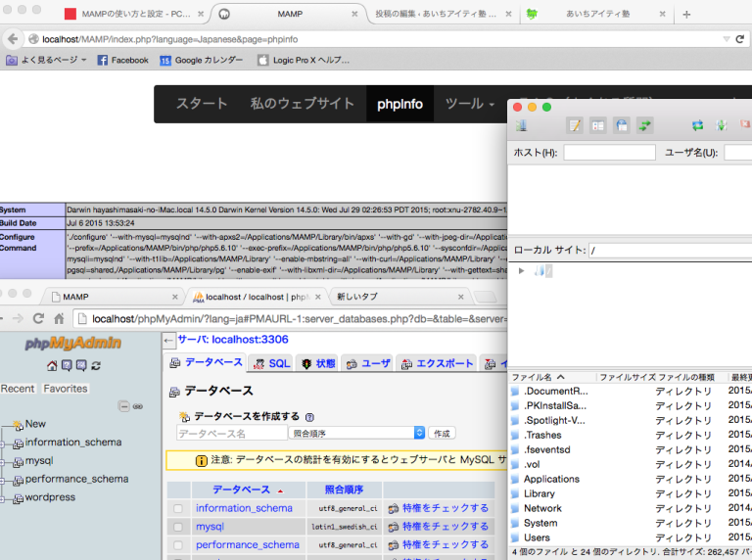Viewport: 752px width, 560px height.
Task: Click Chrome forward arrow
Action: (18, 318)
